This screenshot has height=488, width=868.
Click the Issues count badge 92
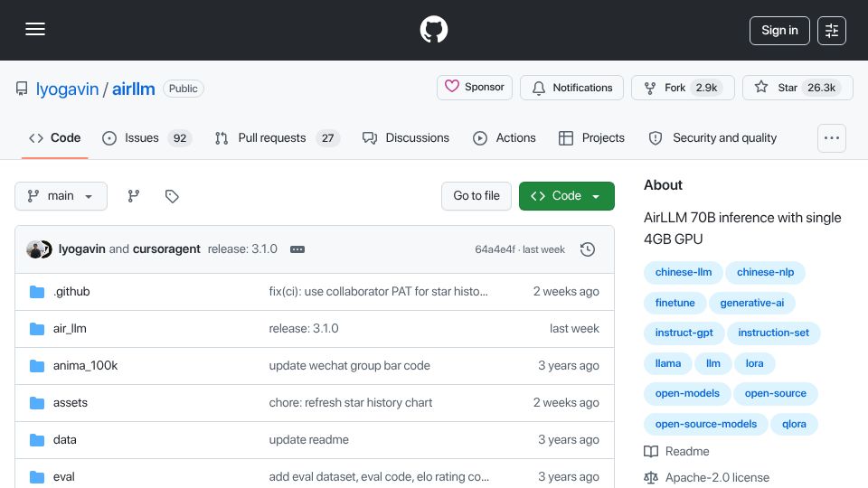pos(180,137)
